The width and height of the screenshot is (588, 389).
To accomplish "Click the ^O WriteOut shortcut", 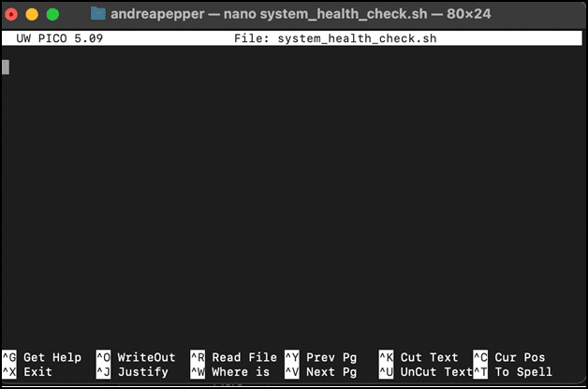I will [x=136, y=357].
